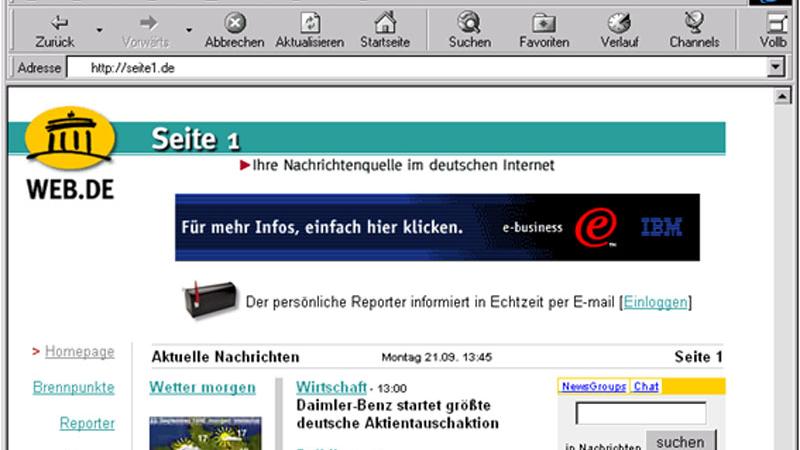Open the Homepage sidebar link

[x=80, y=352]
